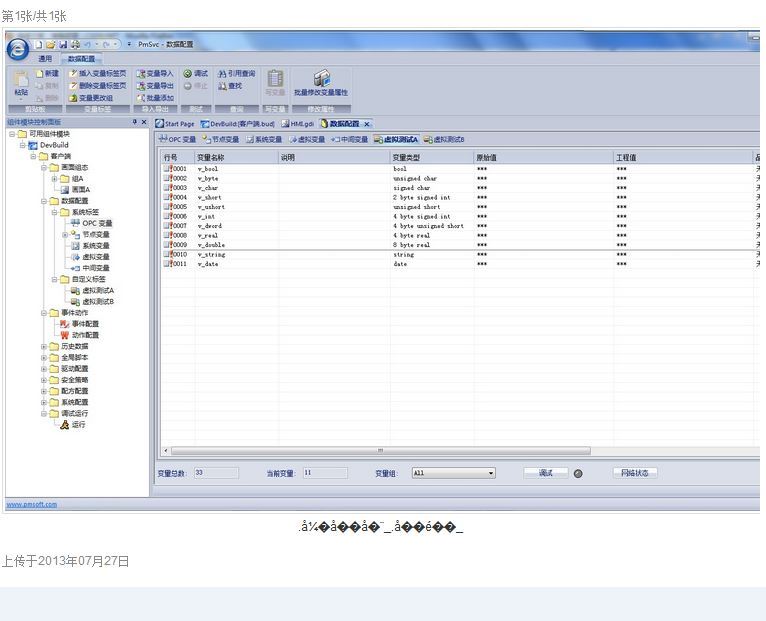Image resolution: width=766 pixels, height=621 pixels.
Task: Close the 组件模块控制面板 side panel
Action: pos(144,122)
